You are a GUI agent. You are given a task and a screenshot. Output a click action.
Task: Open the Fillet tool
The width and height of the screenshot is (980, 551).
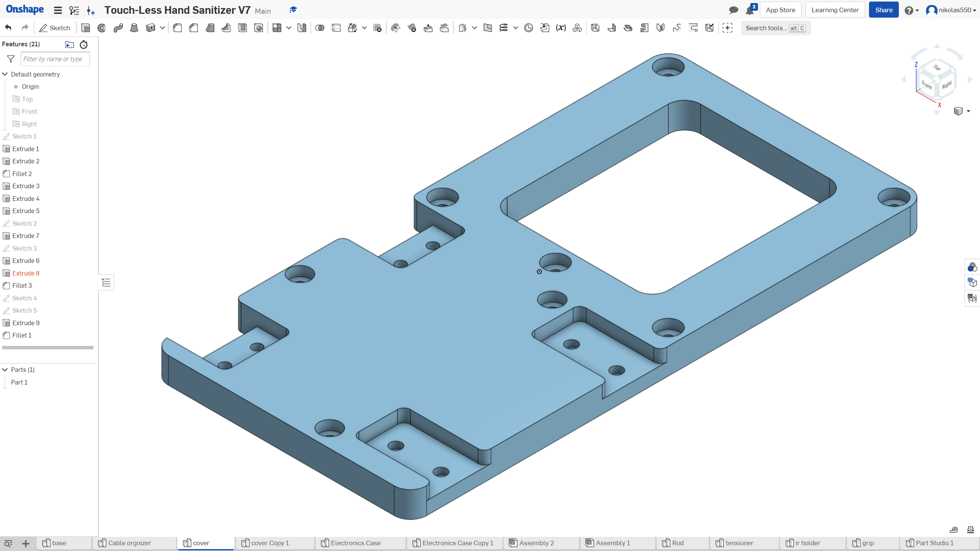point(177,28)
